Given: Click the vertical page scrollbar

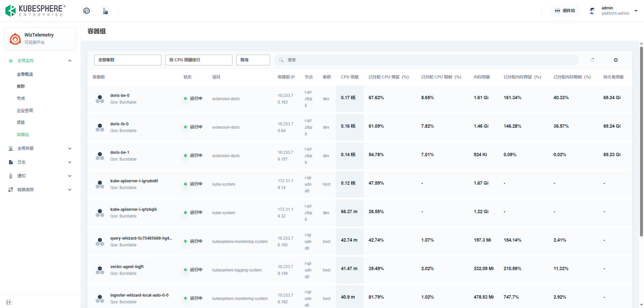Looking at the screenshot, I should point(641,141).
